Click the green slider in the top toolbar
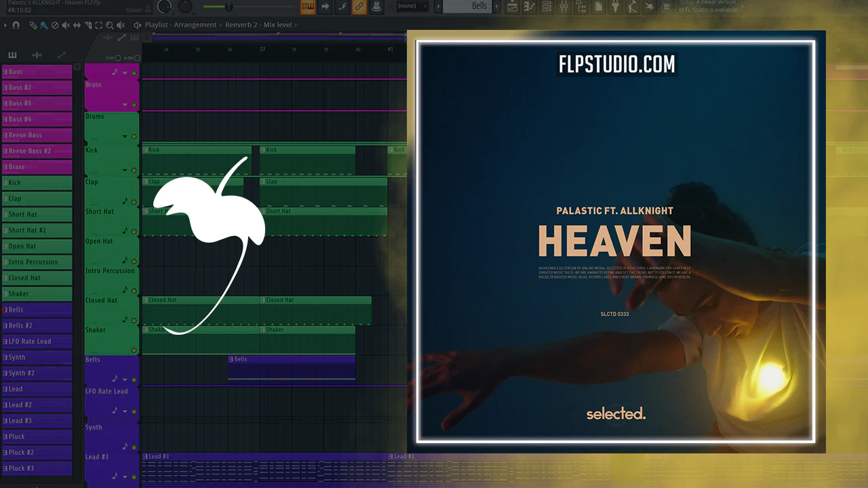The width and height of the screenshot is (868, 488). pos(228,6)
